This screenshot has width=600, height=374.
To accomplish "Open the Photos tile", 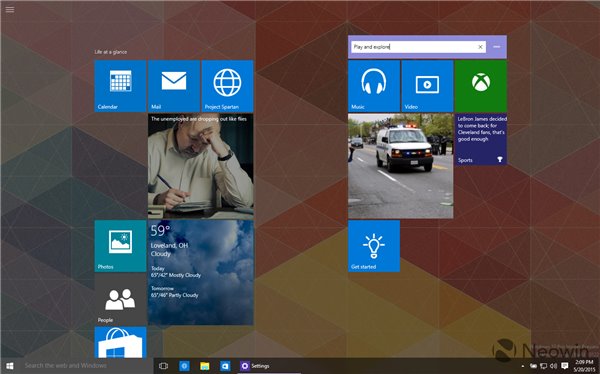I will (x=120, y=246).
